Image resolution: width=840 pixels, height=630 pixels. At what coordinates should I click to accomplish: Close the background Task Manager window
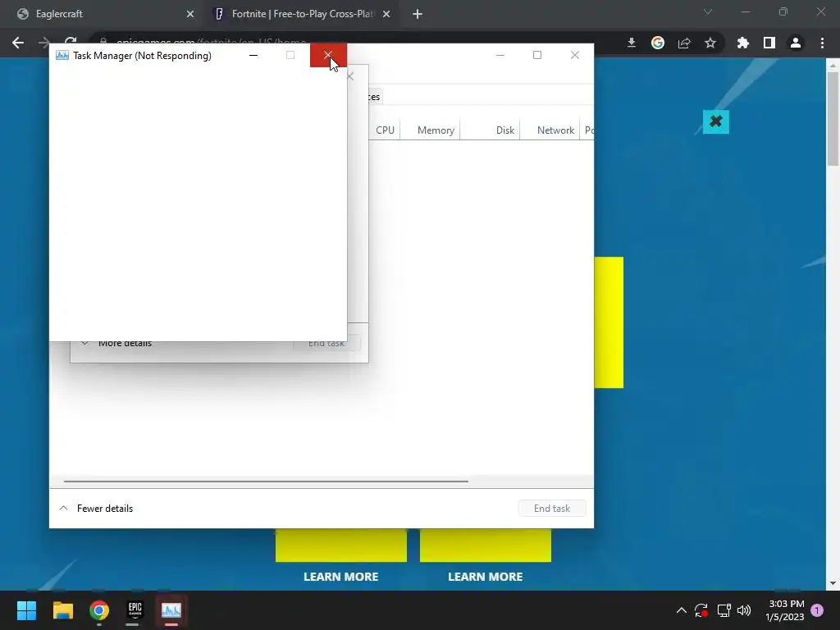pos(575,55)
